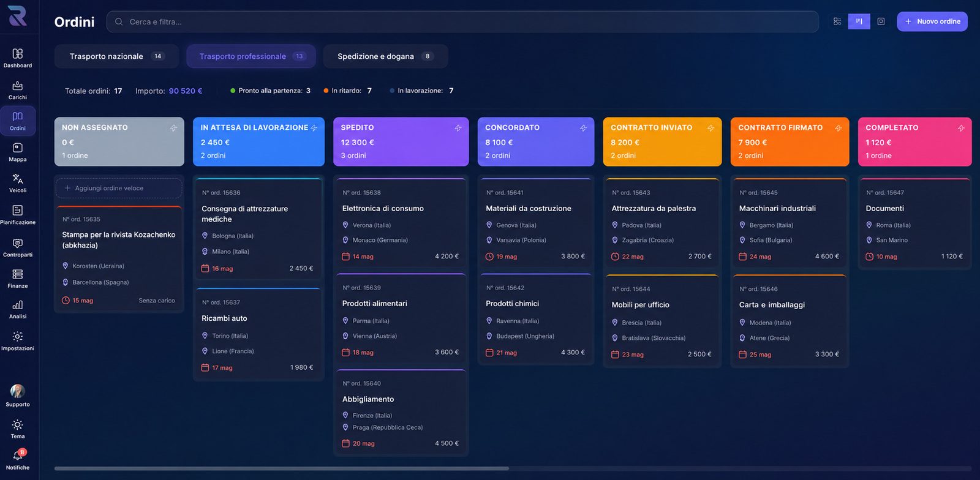The image size is (980, 480).
Task: Select the Spedizione e dogana tab
Action: (x=385, y=56)
